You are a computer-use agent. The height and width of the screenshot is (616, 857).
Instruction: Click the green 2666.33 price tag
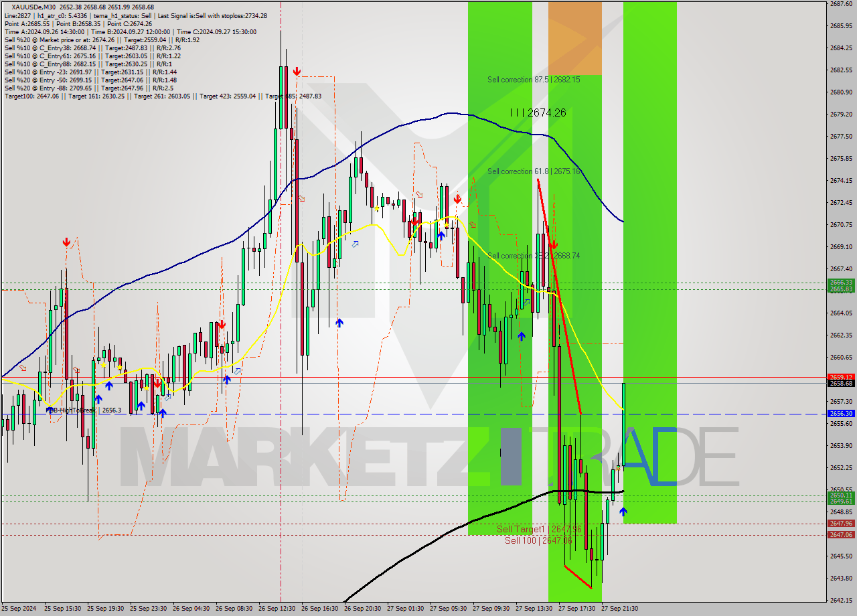click(x=841, y=283)
